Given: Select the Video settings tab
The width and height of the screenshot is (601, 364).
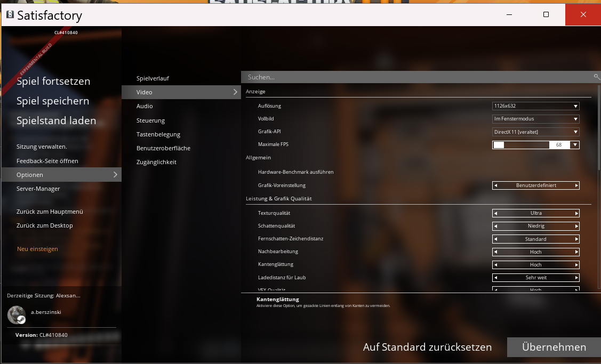Looking at the screenshot, I should [x=181, y=92].
